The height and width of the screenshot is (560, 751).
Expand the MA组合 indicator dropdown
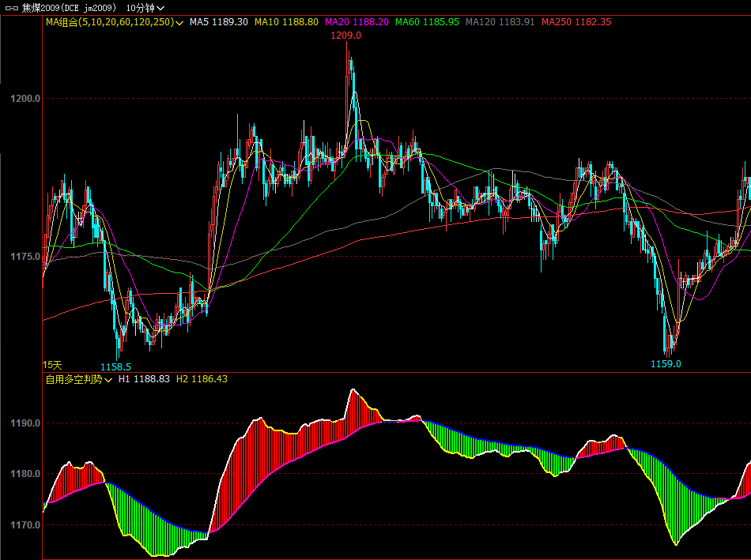115,22
